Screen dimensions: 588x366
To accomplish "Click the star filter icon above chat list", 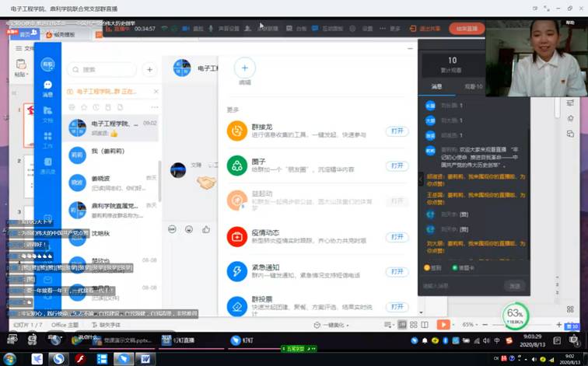I will [84, 107].
